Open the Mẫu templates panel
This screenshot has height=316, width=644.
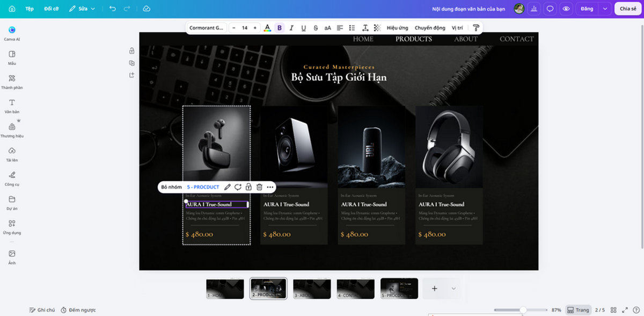[x=12, y=58]
